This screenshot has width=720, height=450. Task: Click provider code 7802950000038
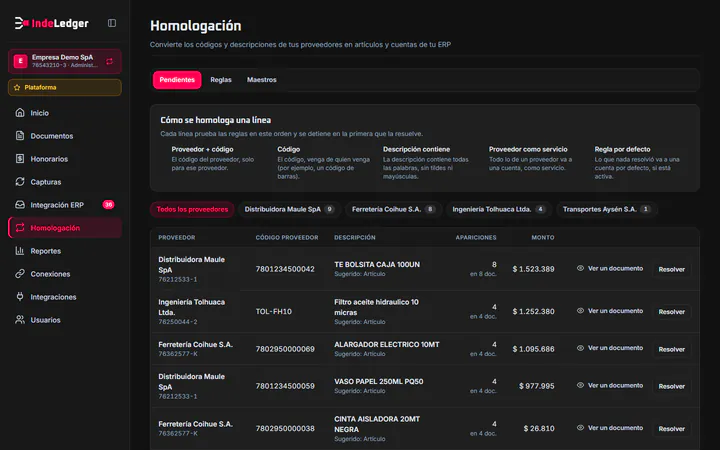click(x=285, y=428)
